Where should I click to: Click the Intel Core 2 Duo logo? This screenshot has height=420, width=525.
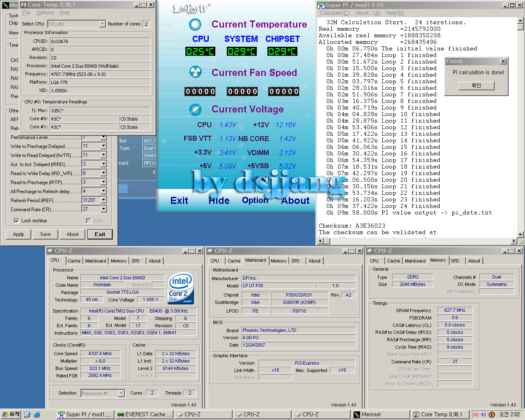181,289
